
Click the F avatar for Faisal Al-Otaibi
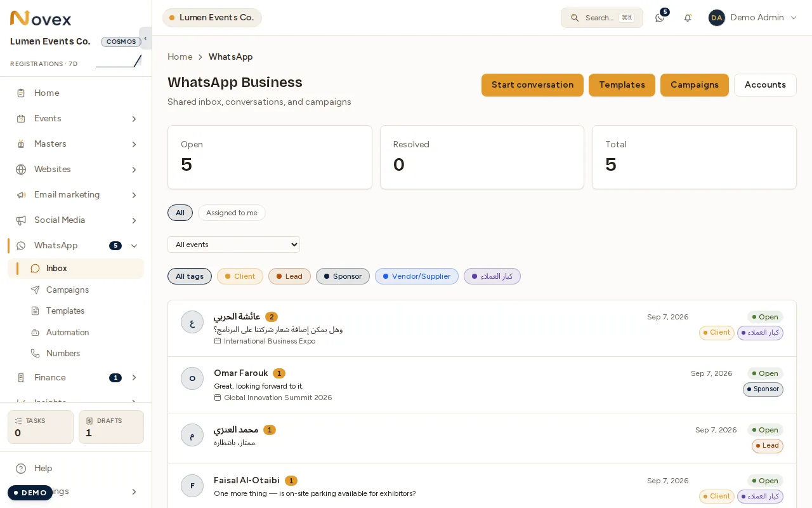pyautogui.click(x=192, y=486)
